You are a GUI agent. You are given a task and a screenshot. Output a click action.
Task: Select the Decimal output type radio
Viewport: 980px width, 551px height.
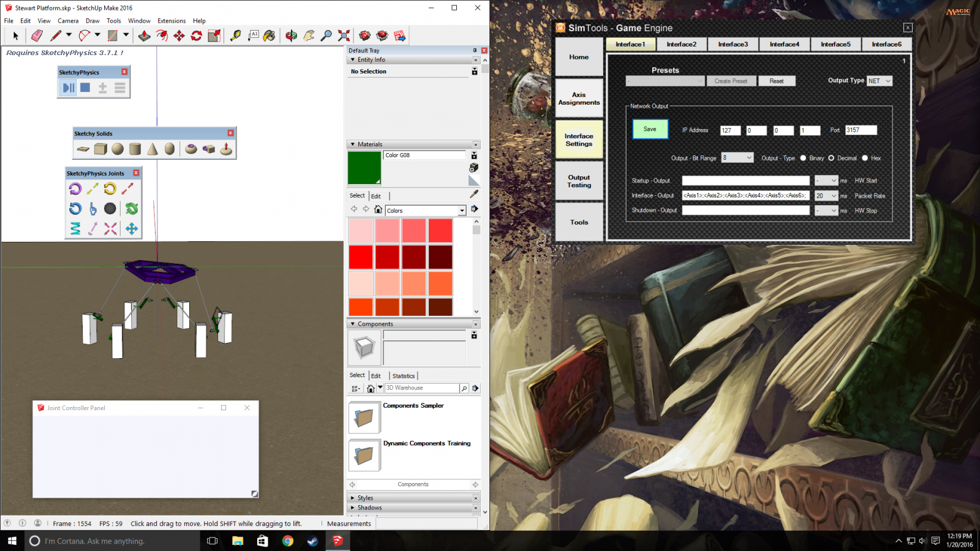point(831,158)
